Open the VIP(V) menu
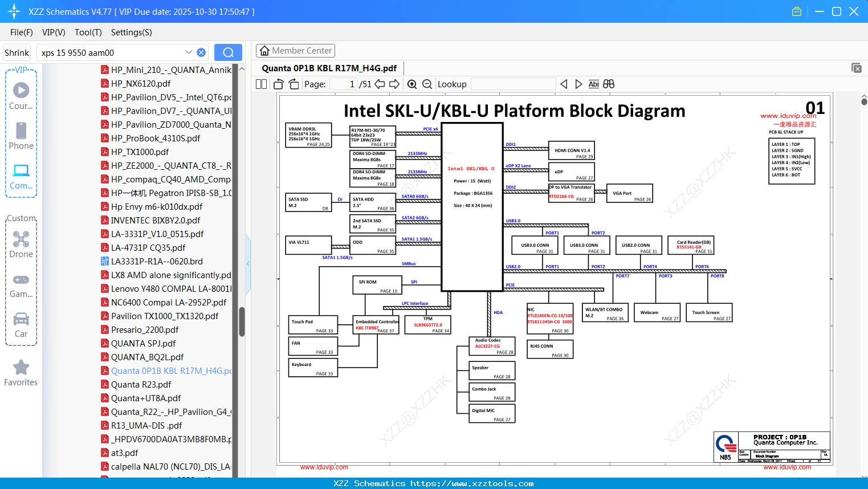 click(54, 32)
